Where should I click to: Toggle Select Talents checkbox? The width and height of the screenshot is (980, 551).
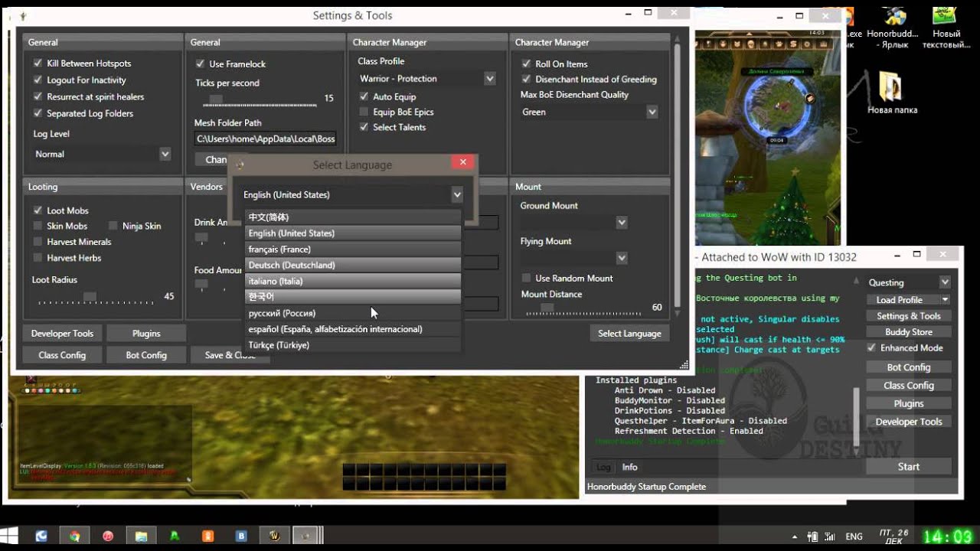364,127
